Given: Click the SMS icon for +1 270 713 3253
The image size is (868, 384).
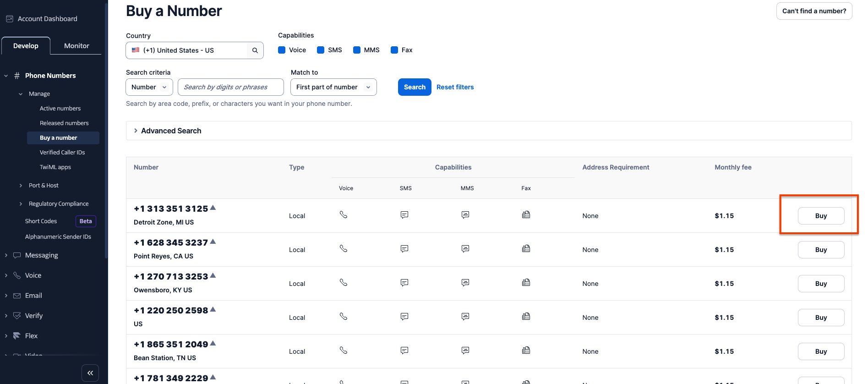Looking at the screenshot, I should pyautogui.click(x=404, y=282).
